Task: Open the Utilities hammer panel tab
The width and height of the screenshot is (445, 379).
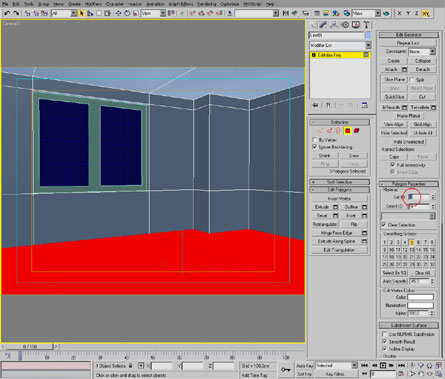Action: pyautogui.click(x=366, y=25)
